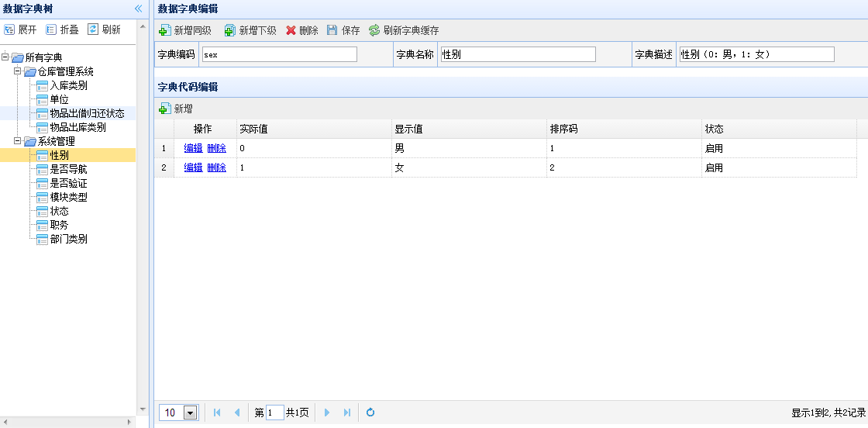Click the 系统管理 folder label
The width and height of the screenshot is (868, 428).
pyautogui.click(x=56, y=141)
